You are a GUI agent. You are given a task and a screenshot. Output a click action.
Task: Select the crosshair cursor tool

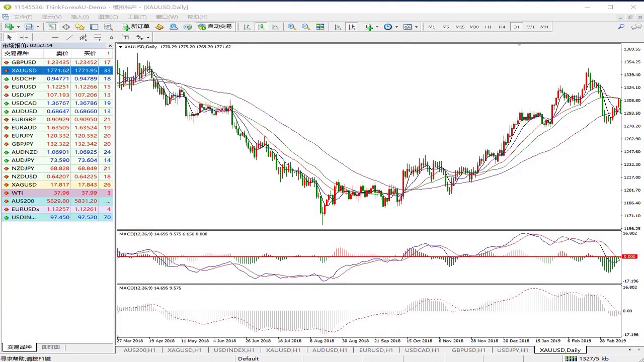click(24, 38)
